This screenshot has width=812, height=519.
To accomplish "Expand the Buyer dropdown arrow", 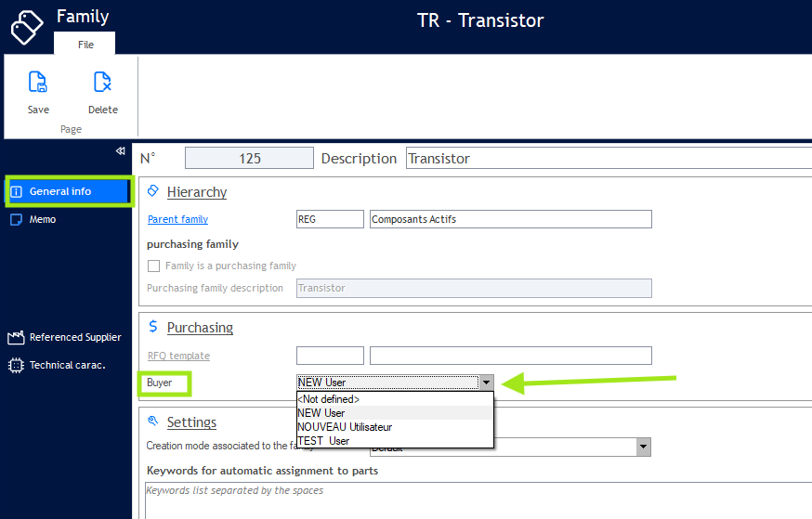I will pos(485,383).
